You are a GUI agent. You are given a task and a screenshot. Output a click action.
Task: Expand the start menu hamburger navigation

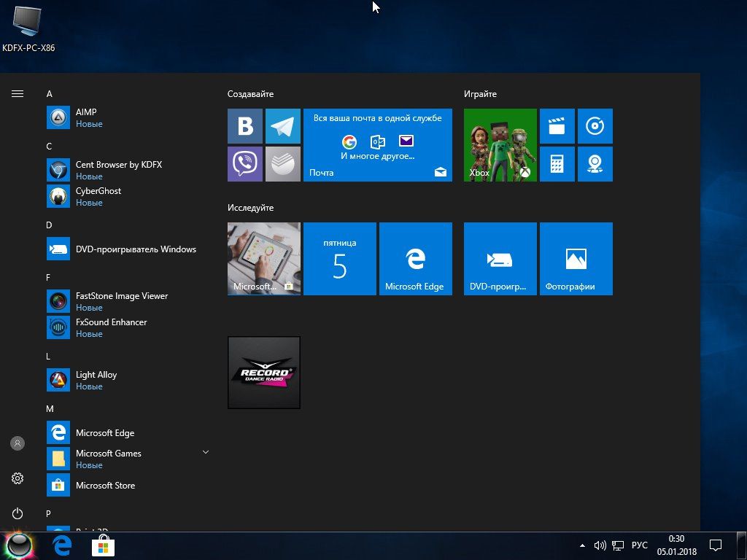point(18,94)
